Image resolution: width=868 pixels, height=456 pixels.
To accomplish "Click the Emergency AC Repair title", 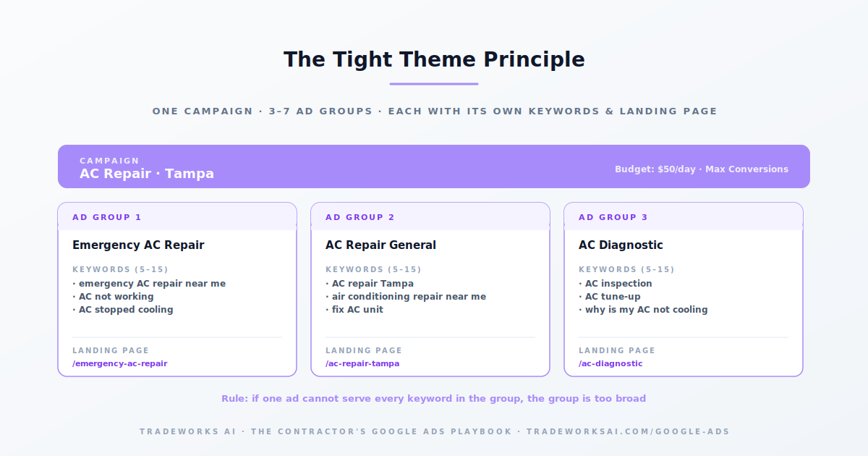I will [138, 245].
